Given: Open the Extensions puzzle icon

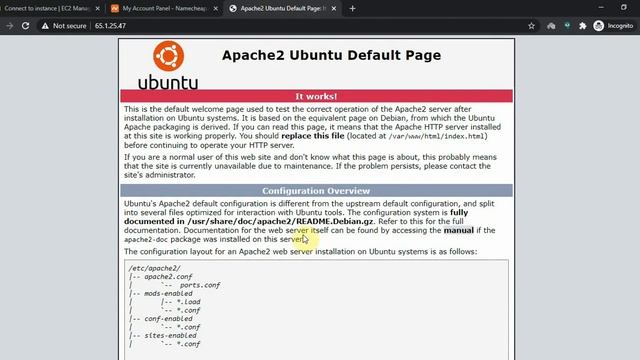Looking at the screenshot, I should [x=583, y=26].
